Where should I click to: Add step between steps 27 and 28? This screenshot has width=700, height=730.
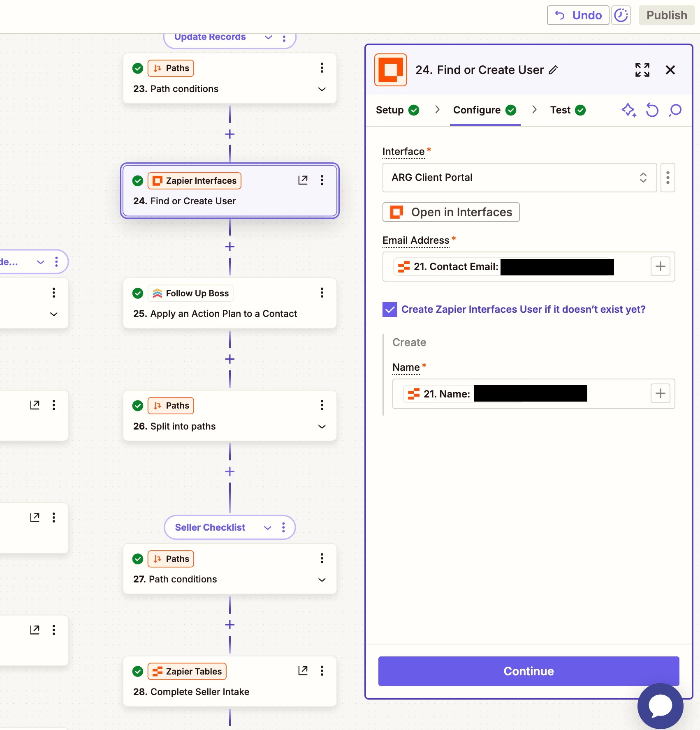coord(230,625)
